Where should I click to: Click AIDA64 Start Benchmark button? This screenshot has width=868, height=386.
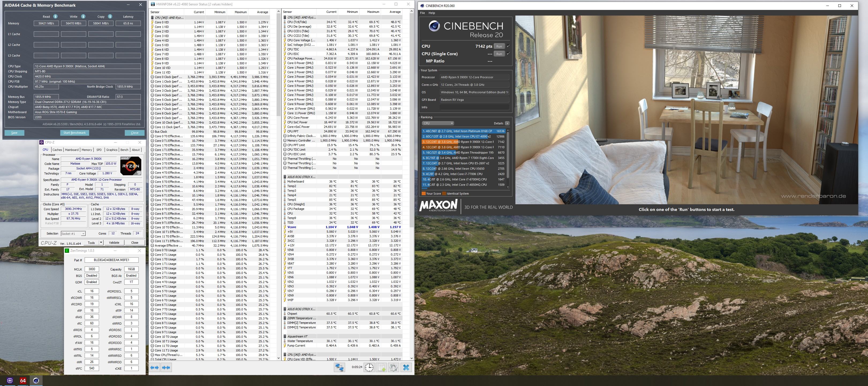click(74, 133)
